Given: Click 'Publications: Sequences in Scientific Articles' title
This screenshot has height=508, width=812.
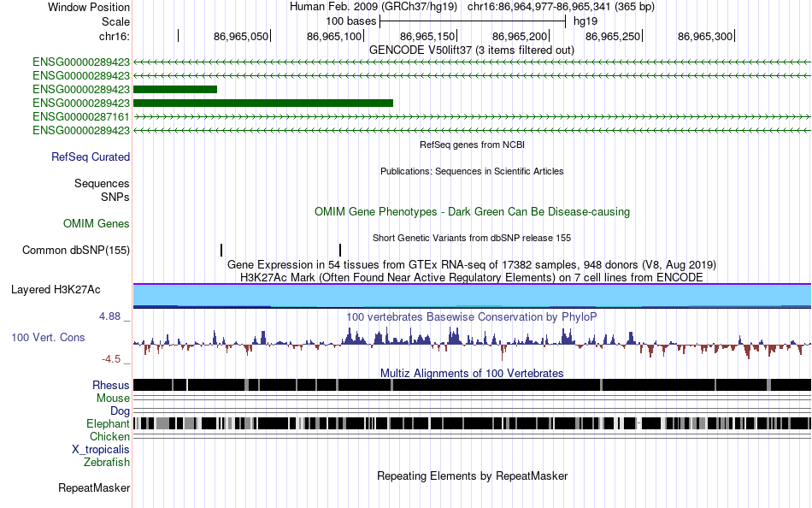Looking at the screenshot, I should (x=472, y=171).
